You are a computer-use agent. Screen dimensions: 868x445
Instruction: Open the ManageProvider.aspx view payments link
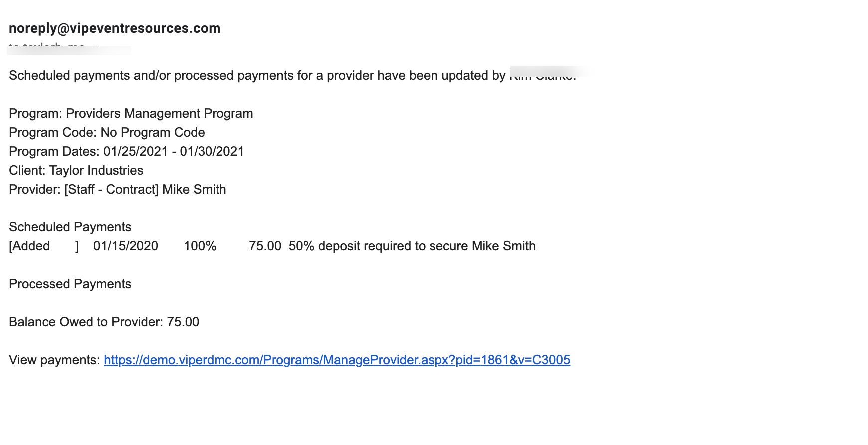[x=337, y=360]
